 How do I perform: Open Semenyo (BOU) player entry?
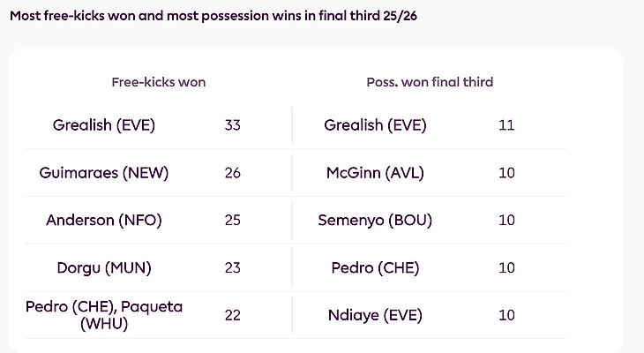[375, 220]
